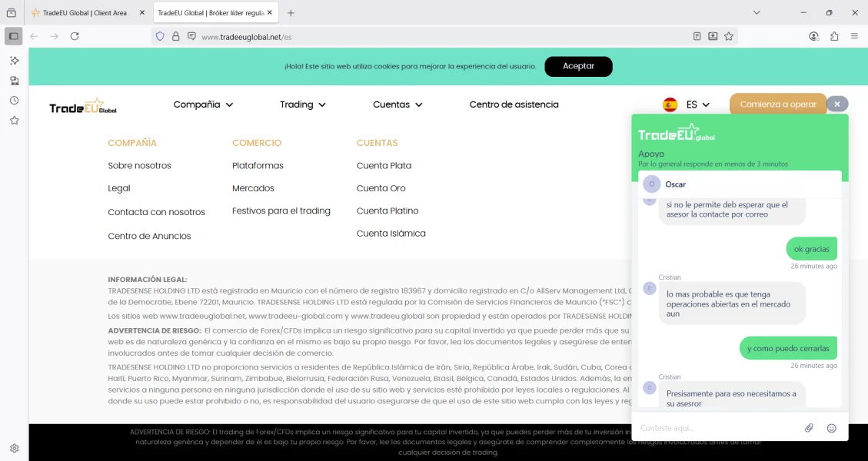
Task: Attach a file in the chat
Action: pos(809,428)
